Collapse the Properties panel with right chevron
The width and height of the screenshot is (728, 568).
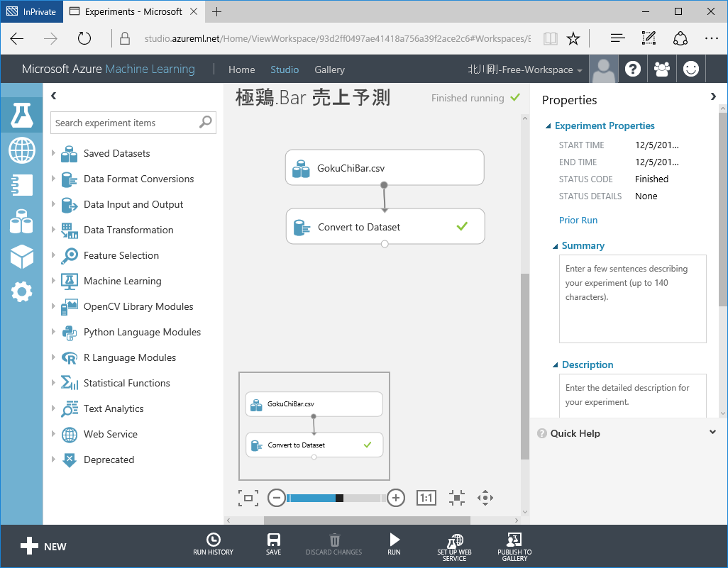click(x=713, y=96)
